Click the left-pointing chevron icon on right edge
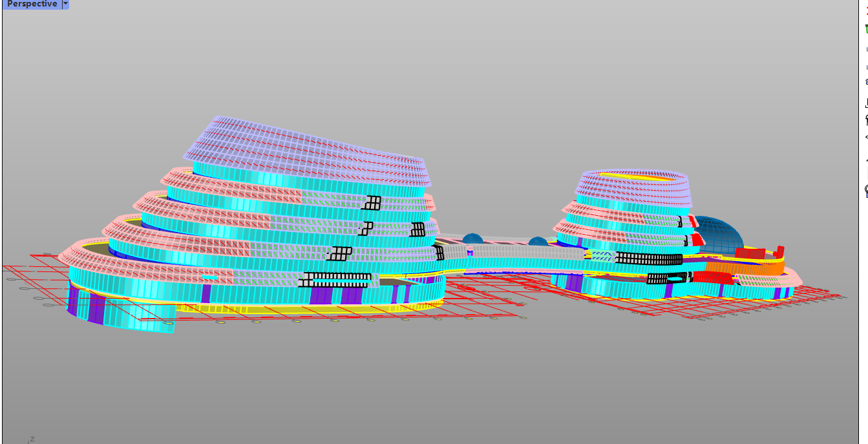 point(865,137)
